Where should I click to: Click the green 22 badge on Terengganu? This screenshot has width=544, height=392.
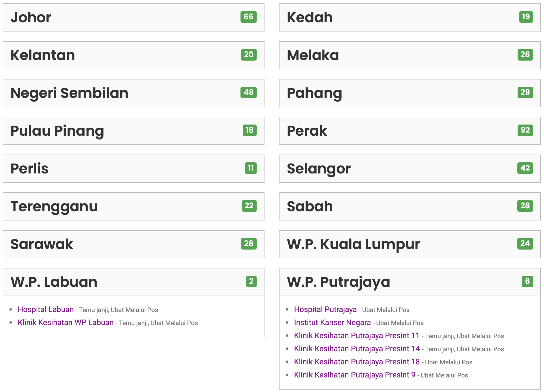click(249, 206)
